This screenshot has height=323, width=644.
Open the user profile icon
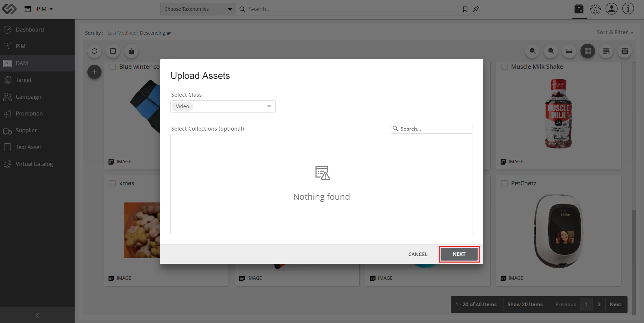pyautogui.click(x=611, y=9)
